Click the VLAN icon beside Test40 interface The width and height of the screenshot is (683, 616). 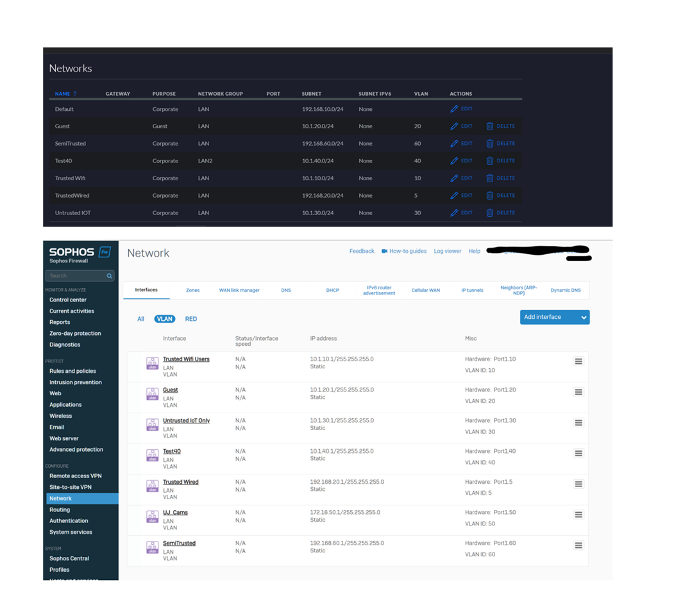(x=152, y=455)
